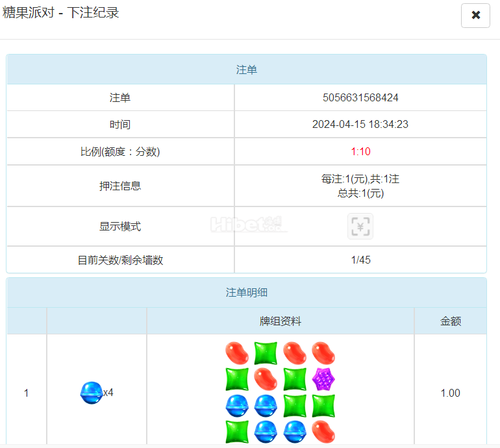The image size is (500, 448).
Task: Click the top-left red jelly bean
Action: tap(237, 353)
